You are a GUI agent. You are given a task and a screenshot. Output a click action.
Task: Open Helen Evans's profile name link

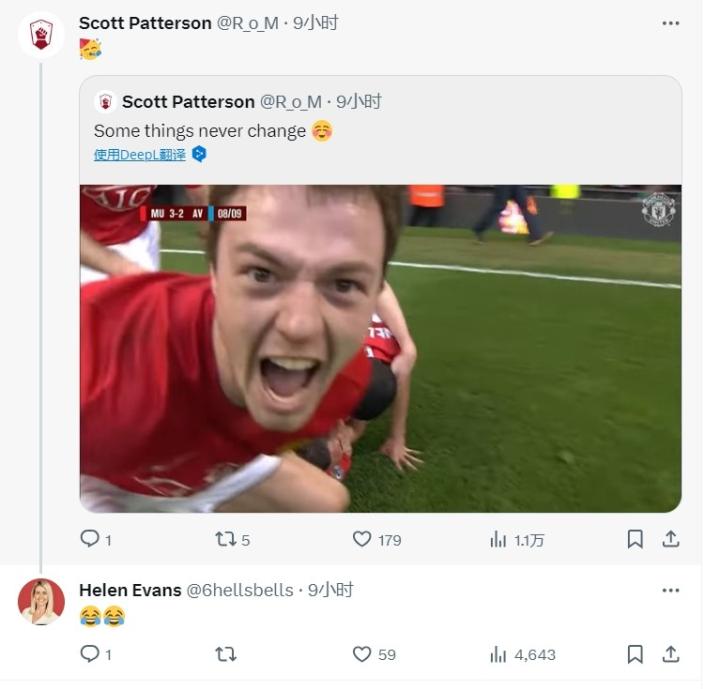click(130, 590)
